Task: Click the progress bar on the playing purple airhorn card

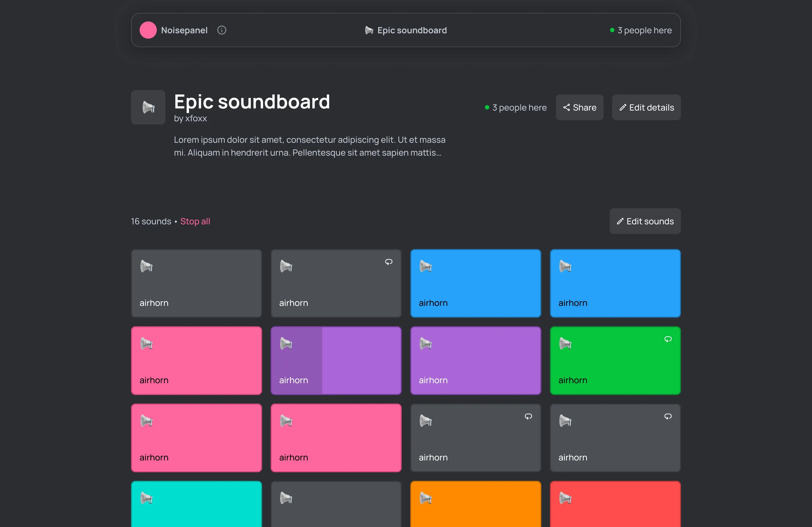Action: pos(296,361)
